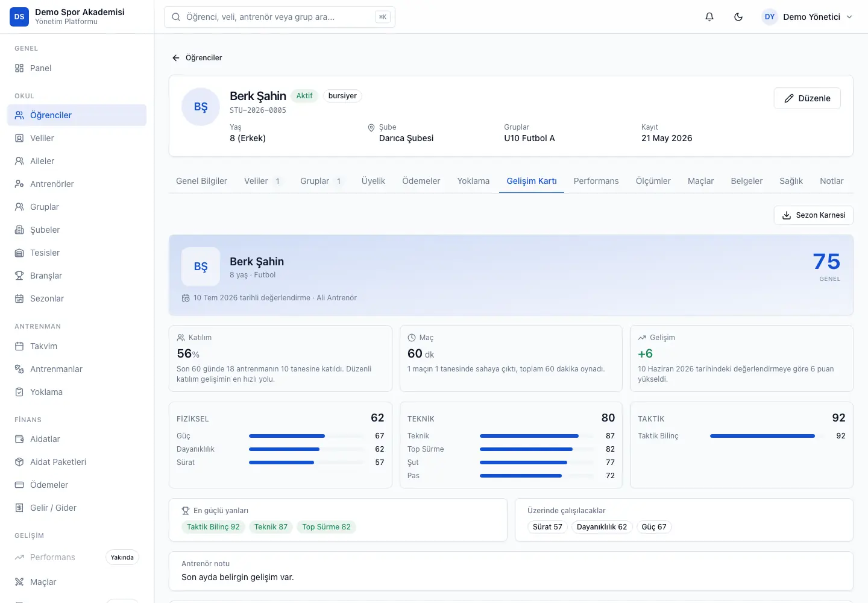Click the Düzenle edit button
Viewport: 868px width, 603px height.
[807, 98]
